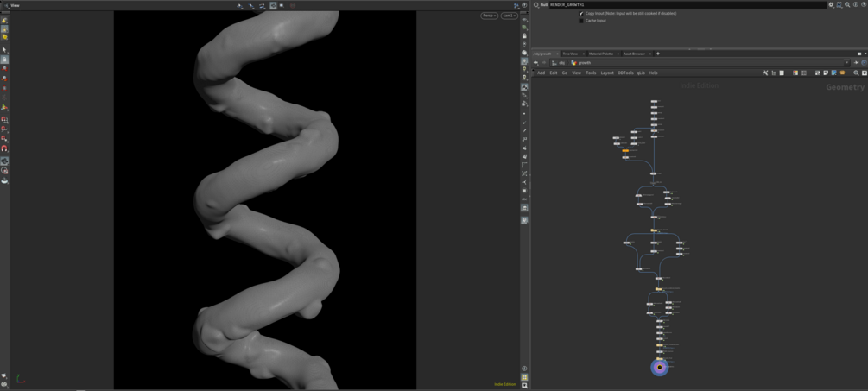Click the highlighted view tool icon in left toolbar
The image size is (868, 391).
coord(4,161)
